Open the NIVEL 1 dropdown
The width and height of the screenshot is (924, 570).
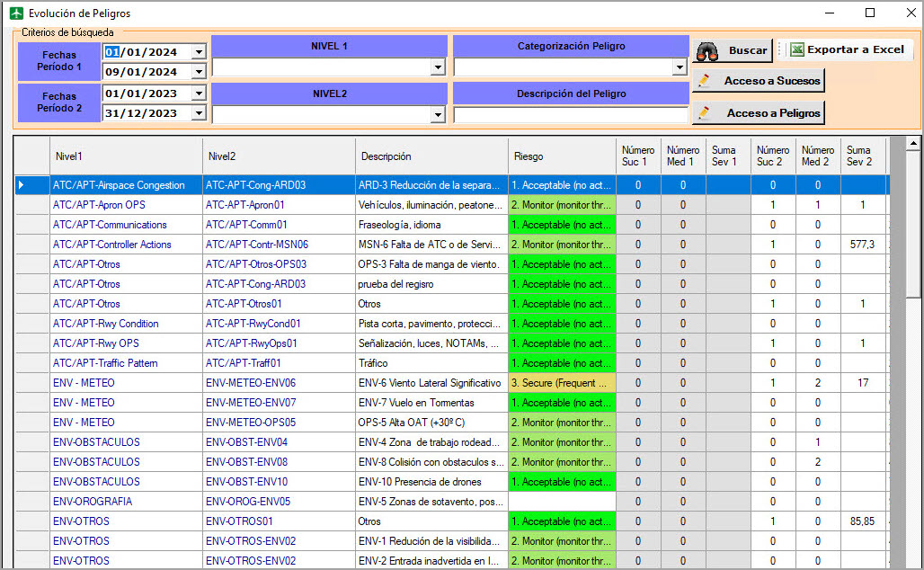[438, 67]
